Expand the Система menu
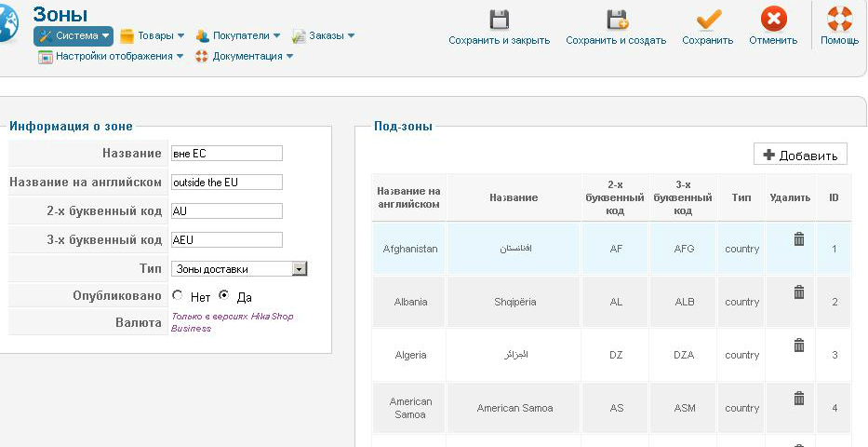Viewport: 868px width, 447px height. tap(105, 36)
